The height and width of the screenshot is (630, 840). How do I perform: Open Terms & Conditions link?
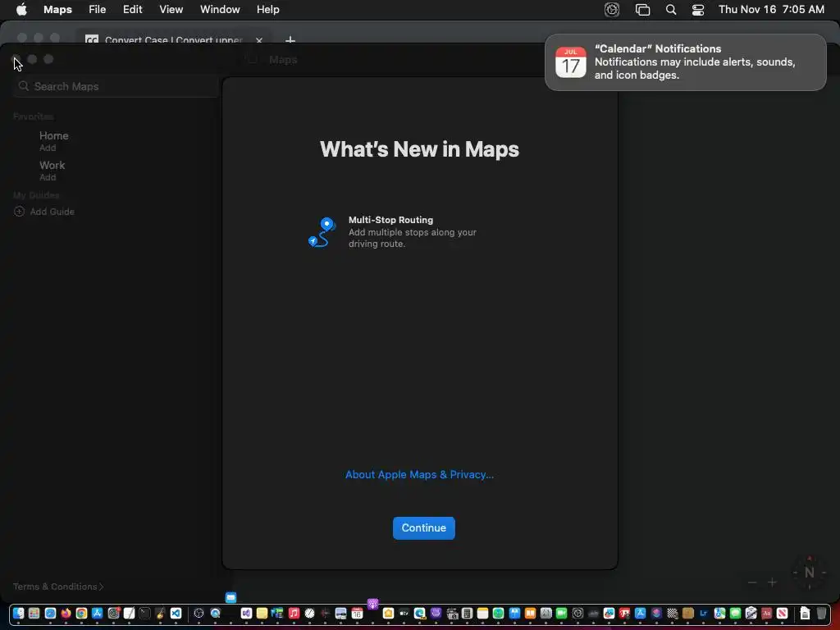pyautogui.click(x=58, y=586)
